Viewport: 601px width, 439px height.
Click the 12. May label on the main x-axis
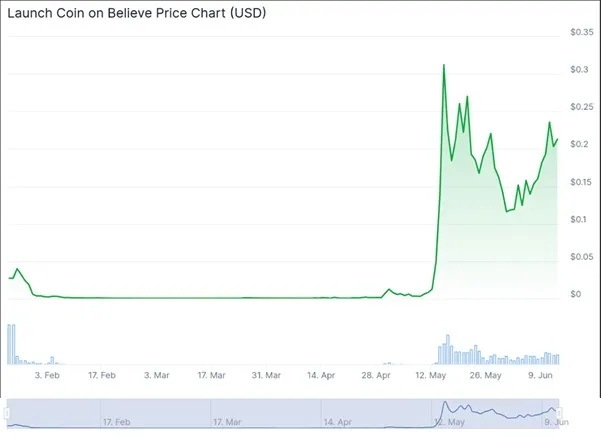[432, 375]
